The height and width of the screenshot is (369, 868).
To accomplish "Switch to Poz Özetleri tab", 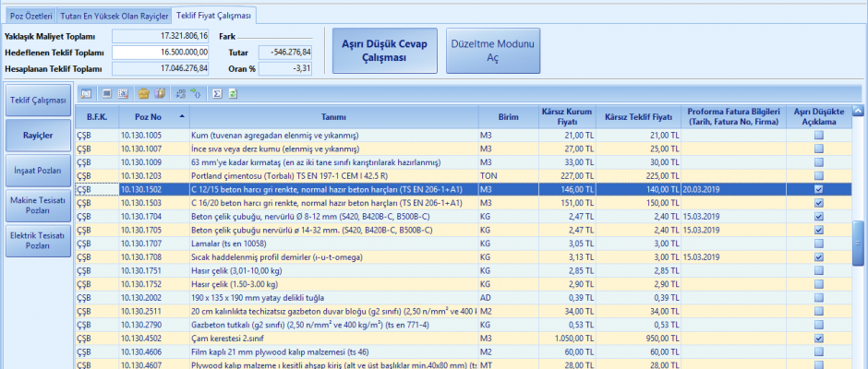I will tap(30, 16).
